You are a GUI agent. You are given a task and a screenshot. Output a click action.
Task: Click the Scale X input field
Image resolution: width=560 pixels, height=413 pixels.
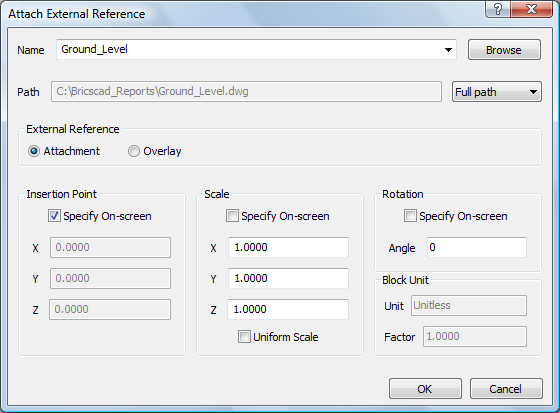(x=288, y=247)
